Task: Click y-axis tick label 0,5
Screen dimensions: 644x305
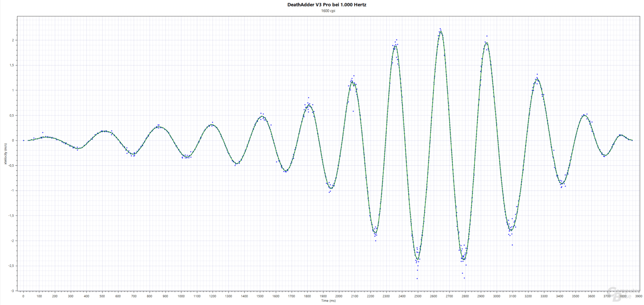Action: coord(12,115)
